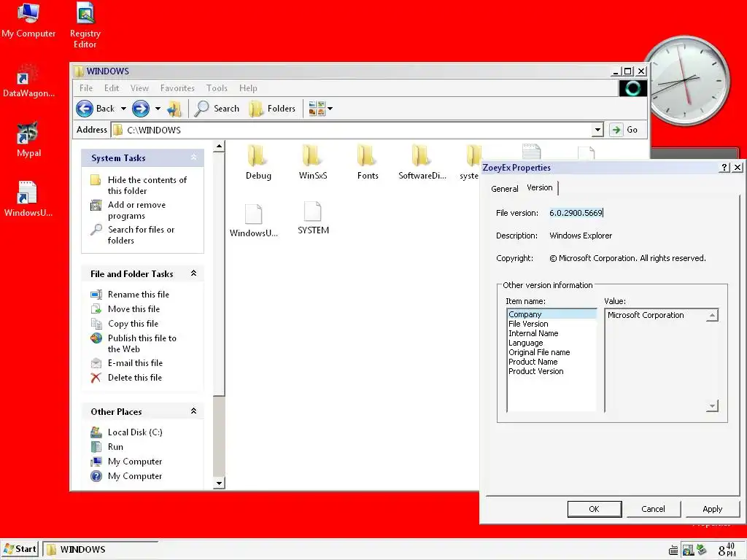The height and width of the screenshot is (560, 747).
Task: Launch Registry Editor desktop icon
Action: click(85, 26)
